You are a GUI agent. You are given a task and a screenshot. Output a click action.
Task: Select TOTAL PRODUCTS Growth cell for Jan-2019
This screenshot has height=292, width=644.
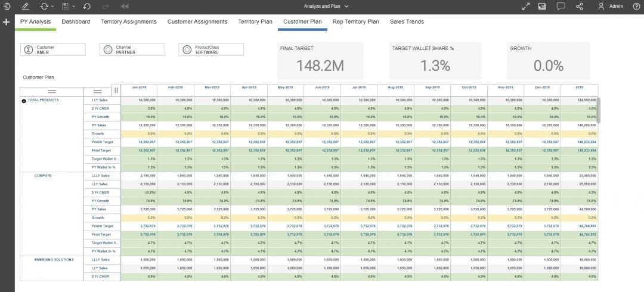139,134
